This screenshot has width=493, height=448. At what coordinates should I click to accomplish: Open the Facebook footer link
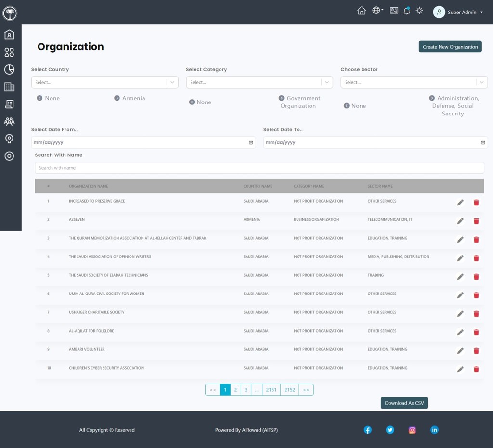367,430
